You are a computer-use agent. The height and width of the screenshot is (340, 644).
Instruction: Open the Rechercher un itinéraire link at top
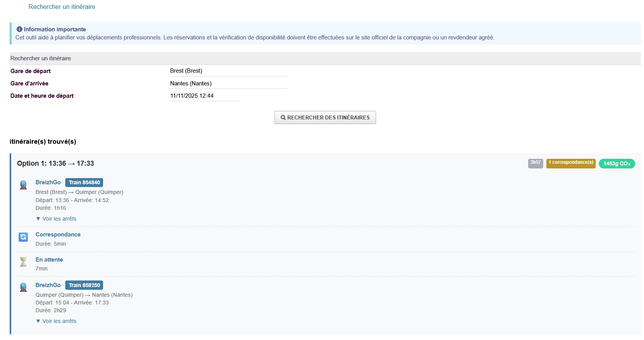point(62,7)
